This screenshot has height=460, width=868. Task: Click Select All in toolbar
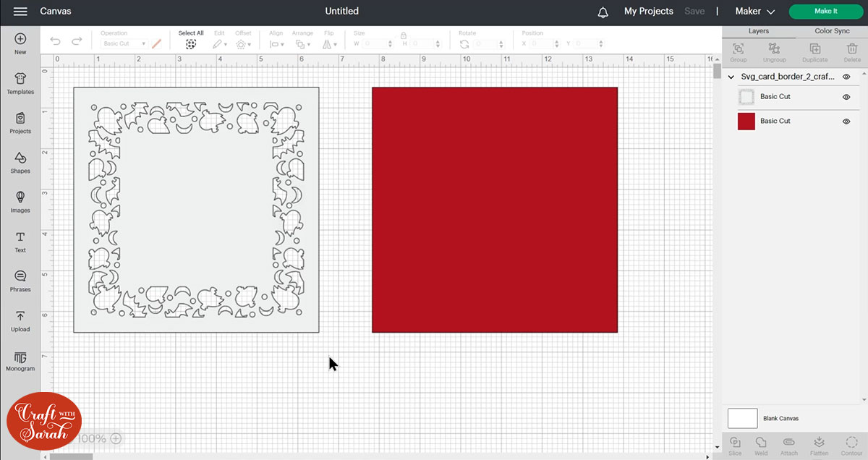191,40
